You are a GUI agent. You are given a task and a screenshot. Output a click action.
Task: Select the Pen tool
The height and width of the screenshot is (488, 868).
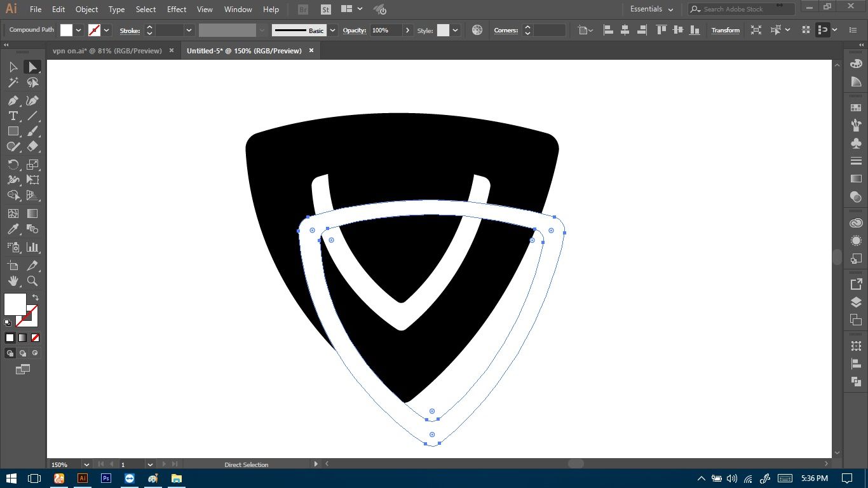(x=13, y=100)
